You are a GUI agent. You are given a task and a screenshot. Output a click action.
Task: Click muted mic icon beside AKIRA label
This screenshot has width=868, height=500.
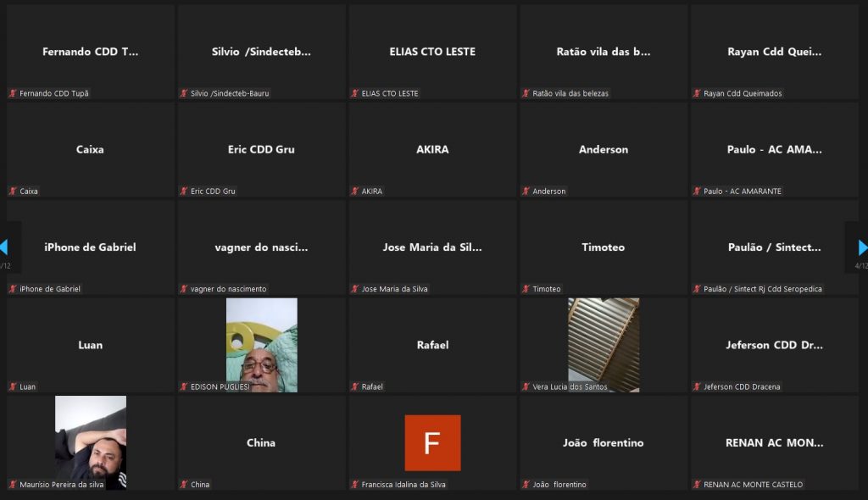pyautogui.click(x=355, y=191)
